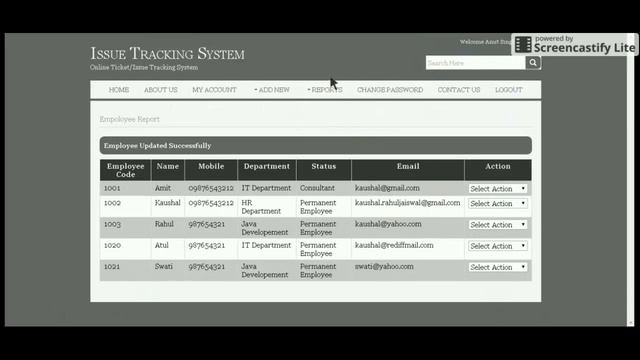Screen dimensions: 640x360
Task: Click email swati@yahoo.com
Action: click(384, 267)
